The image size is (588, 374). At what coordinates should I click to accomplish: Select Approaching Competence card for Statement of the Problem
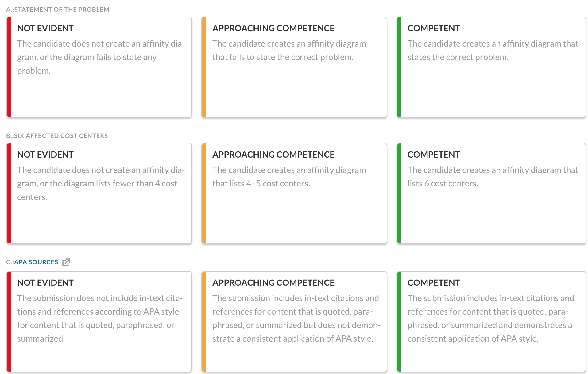[294, 67]
